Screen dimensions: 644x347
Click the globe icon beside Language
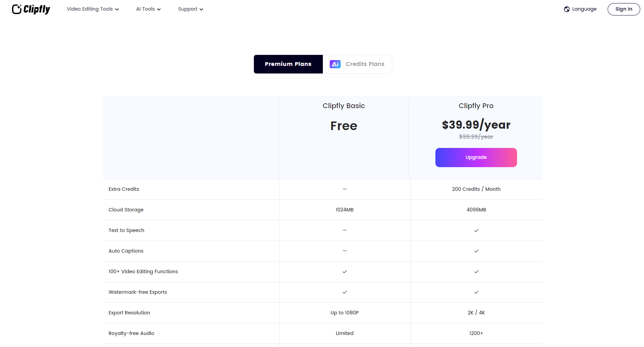tap(567, 9)
